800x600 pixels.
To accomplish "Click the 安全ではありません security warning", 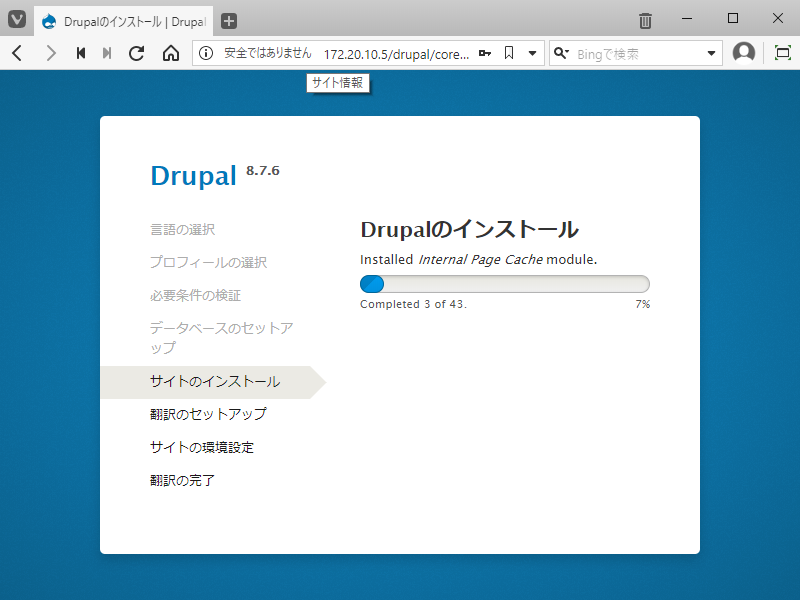I will click(268, 53).
